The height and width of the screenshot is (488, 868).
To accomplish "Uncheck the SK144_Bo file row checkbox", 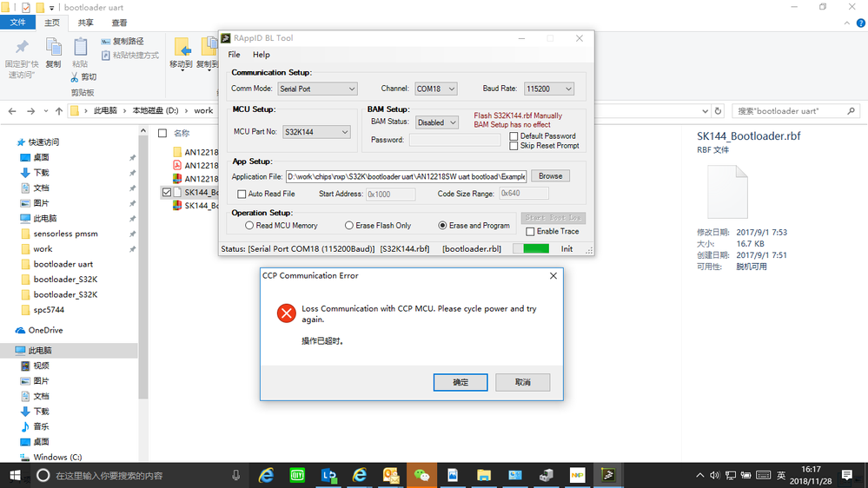I will [x=167, y=193].
